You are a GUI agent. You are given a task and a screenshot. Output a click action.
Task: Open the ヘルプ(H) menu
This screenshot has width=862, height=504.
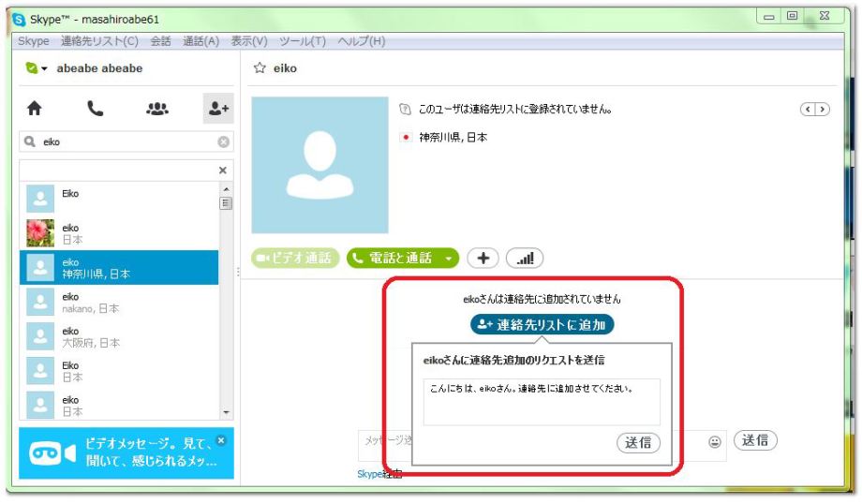pyautogui.click(x=361, y=41)
